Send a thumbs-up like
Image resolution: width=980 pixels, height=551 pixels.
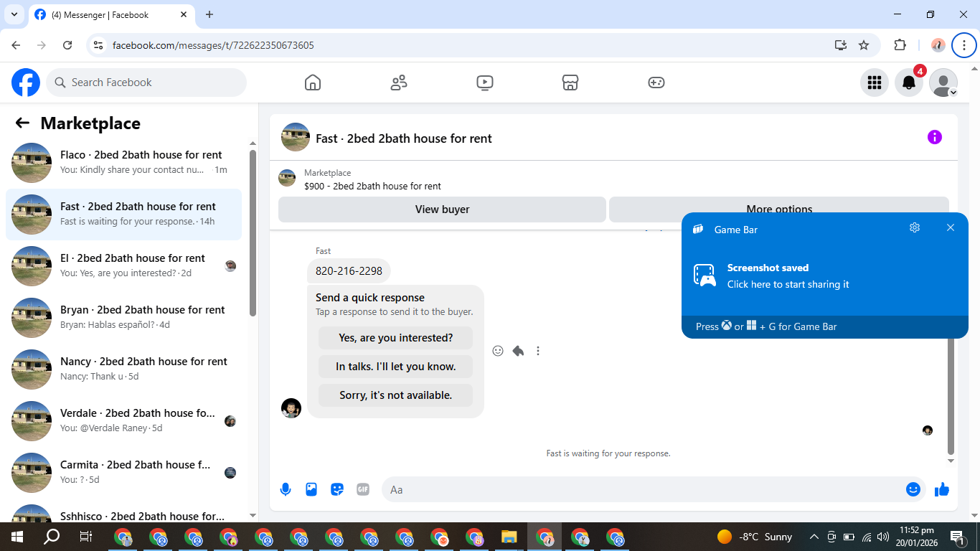942,489
